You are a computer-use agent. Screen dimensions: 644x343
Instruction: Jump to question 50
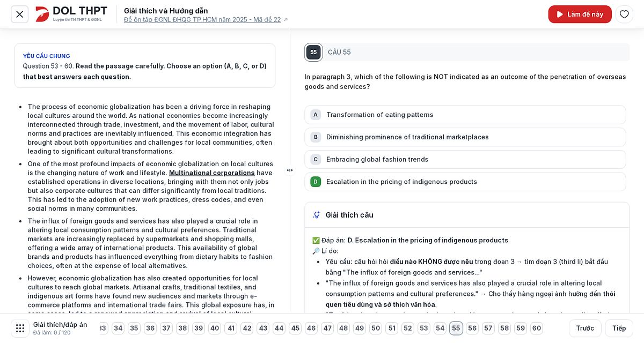pyautogui.click(x=376, y=328)
